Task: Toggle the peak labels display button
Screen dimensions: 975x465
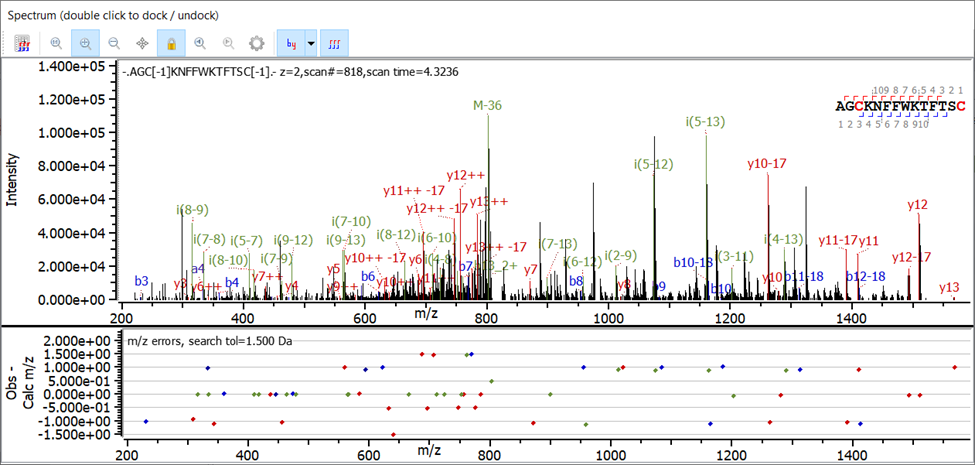Action: click(336, 44)
